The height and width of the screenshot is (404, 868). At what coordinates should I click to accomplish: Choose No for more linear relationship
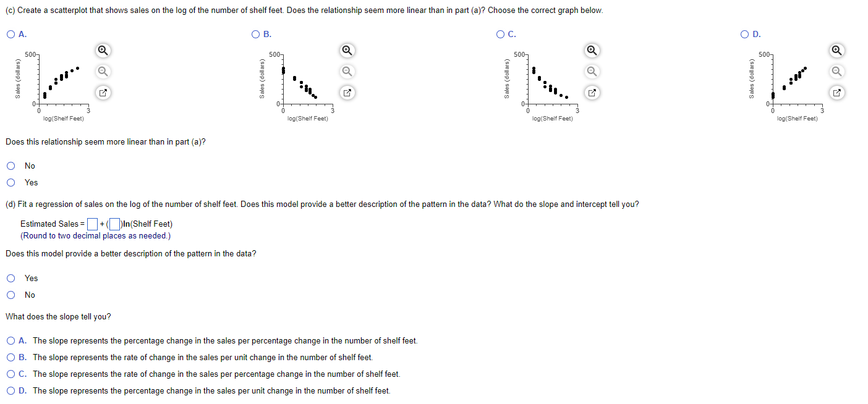11,165
